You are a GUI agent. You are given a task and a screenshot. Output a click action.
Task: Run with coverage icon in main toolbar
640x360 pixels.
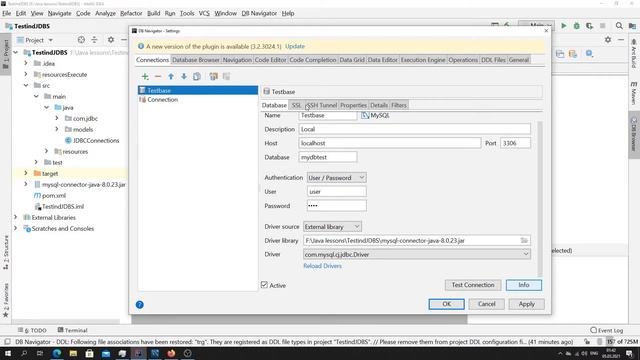(589, 26)
